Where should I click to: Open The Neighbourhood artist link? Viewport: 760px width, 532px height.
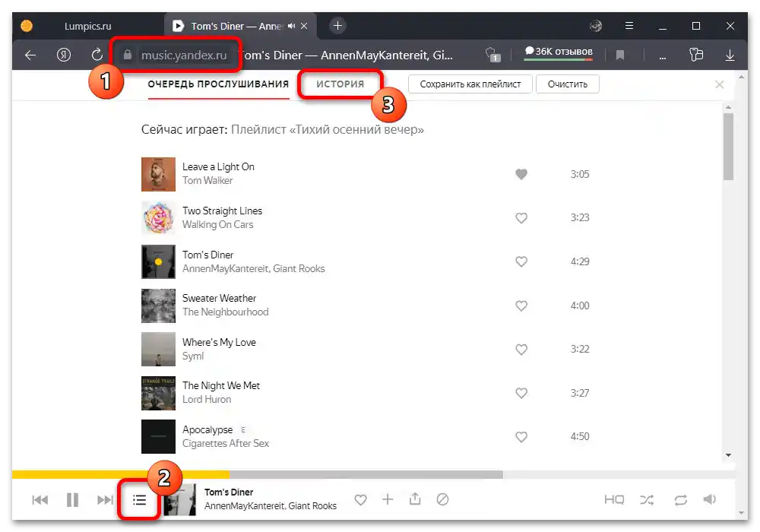point(226,312)
